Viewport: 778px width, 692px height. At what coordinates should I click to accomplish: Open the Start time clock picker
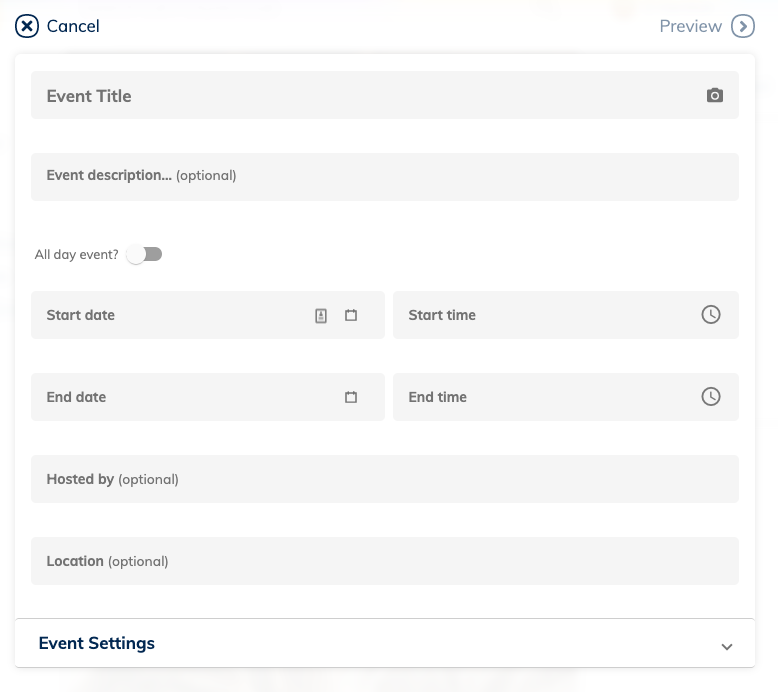coord(711,315)
